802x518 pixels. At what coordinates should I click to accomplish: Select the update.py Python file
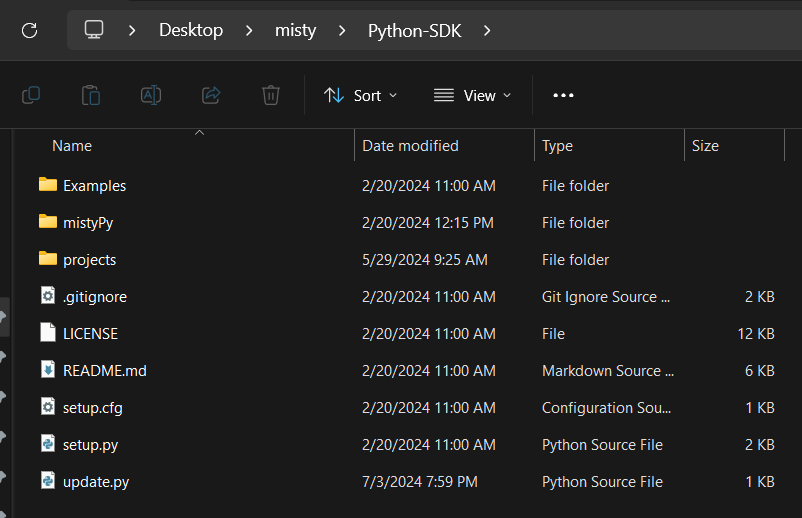(95, 481)
